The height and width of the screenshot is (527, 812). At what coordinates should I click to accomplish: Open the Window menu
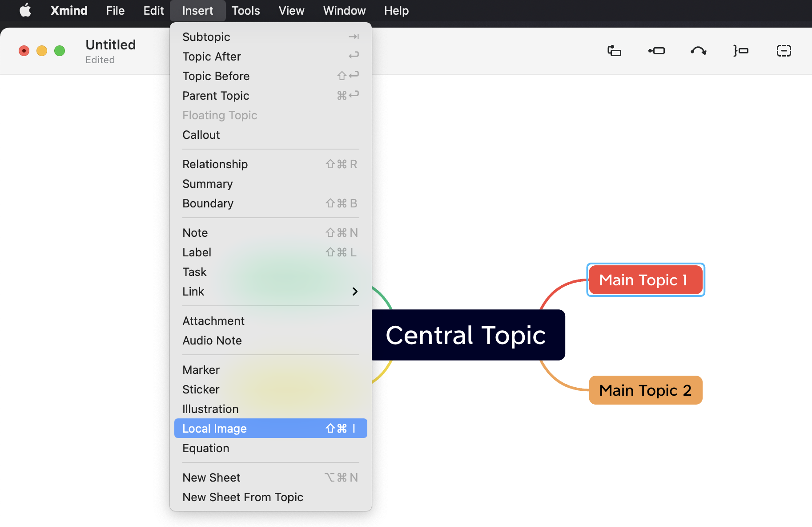[x=344, y=10]
